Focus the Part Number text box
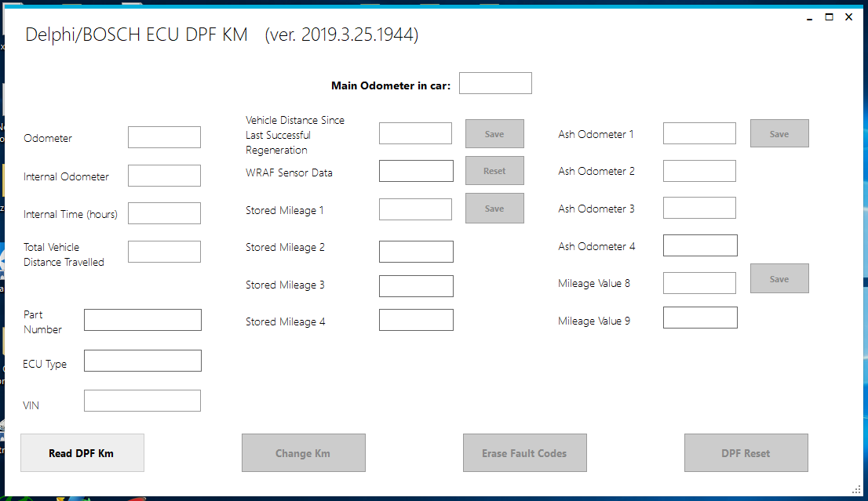Screen dimensions: 868x501 (143, 320)
